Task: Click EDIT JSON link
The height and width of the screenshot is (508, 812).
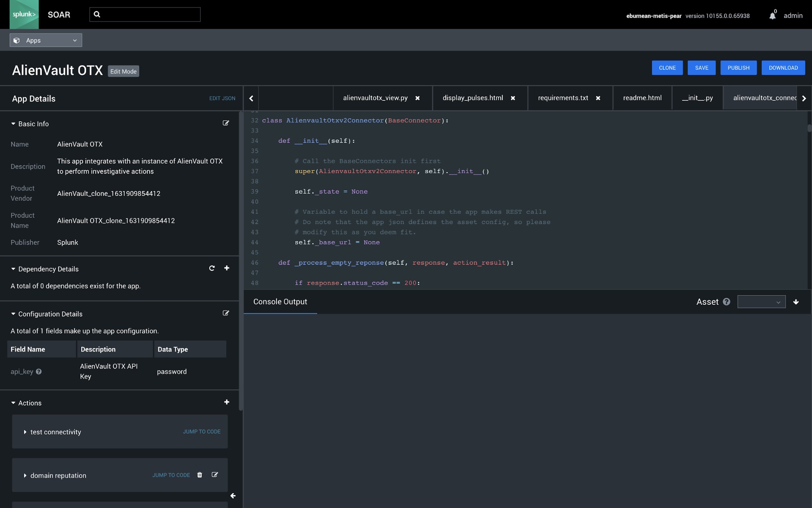Action: point(222,98)
